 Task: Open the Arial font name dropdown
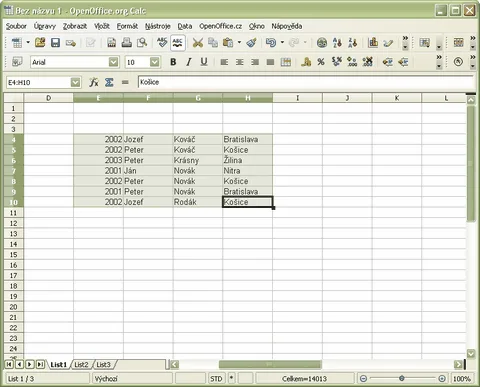(114, 62)
